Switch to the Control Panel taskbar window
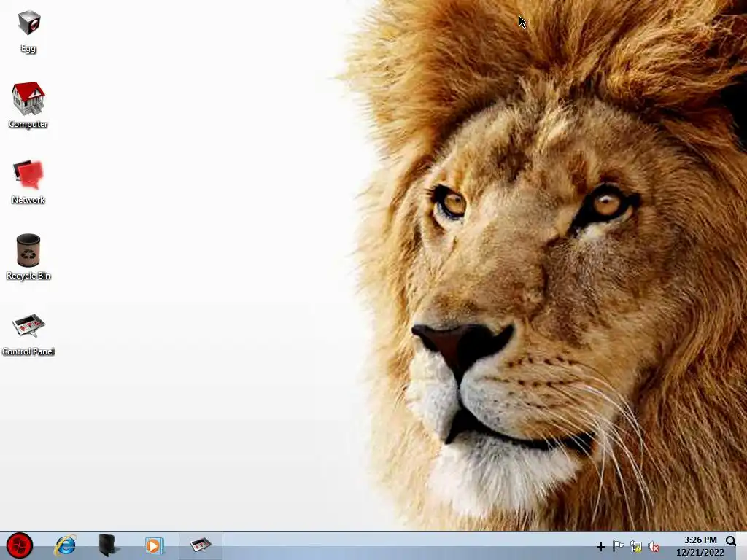Image resolution: width=747 pixels, height=560 pixels. click(x=200, y=545)
